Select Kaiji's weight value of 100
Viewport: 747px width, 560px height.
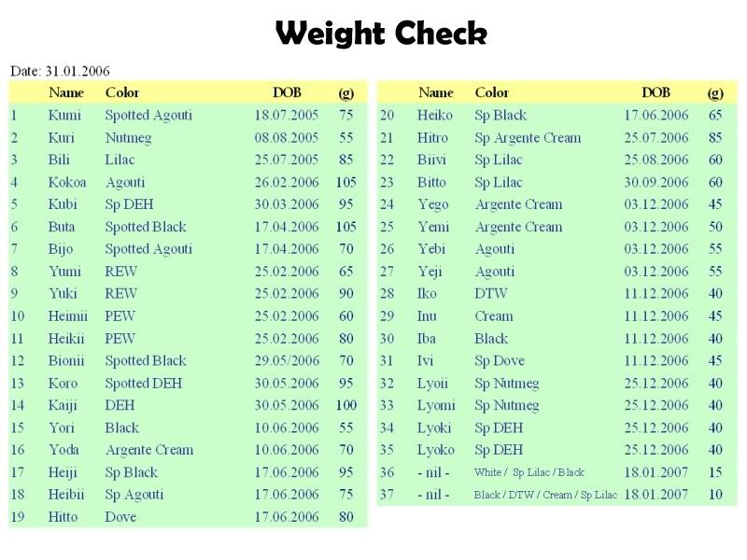(x=345, y=405)
